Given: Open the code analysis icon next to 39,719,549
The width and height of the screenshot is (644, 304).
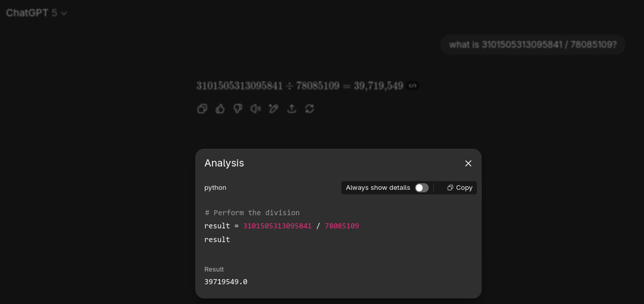Looking at the screenshot, I should pyautogui.click(x=413, y=86).
